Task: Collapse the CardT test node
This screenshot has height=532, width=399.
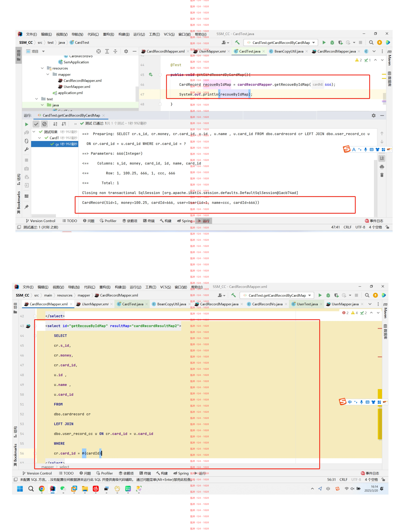Action: click(x=40, y=138)
